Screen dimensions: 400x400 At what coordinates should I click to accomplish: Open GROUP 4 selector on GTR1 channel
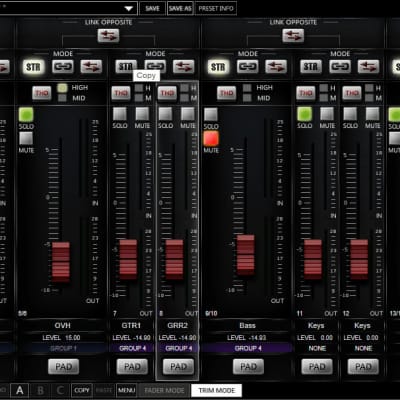coord(132,348)
